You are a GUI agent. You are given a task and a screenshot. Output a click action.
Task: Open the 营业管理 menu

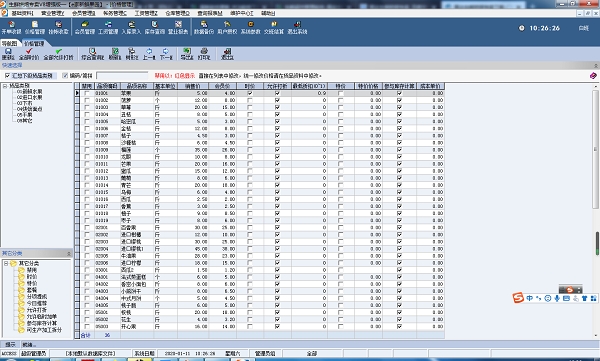coord(53,13)
